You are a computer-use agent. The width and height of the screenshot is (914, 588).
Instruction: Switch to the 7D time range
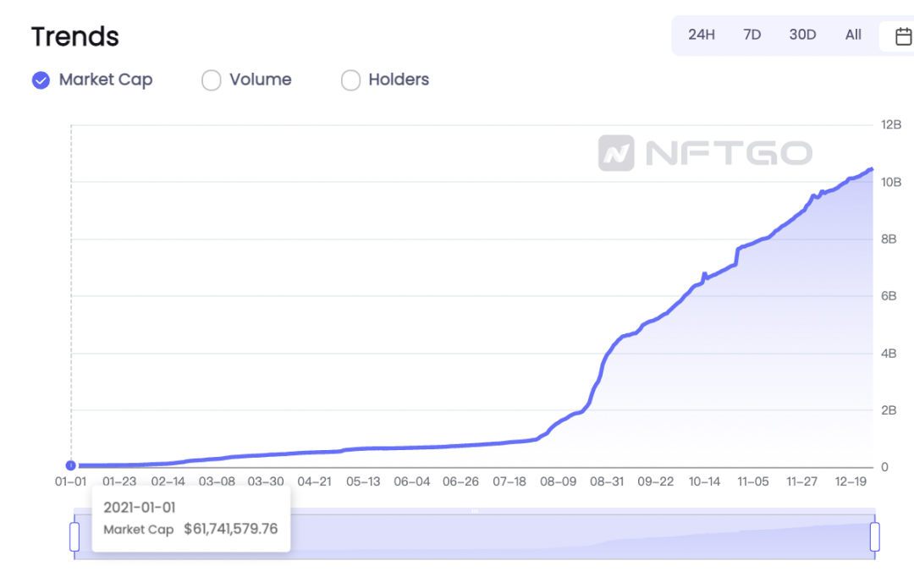[752, 35]
